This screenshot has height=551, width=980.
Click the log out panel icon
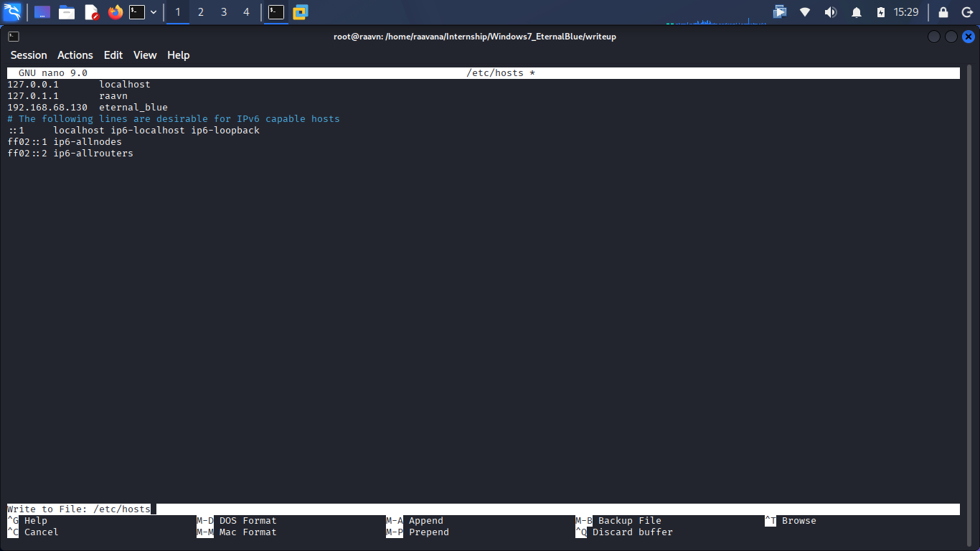pyautogui.click(x=967, y=12)
